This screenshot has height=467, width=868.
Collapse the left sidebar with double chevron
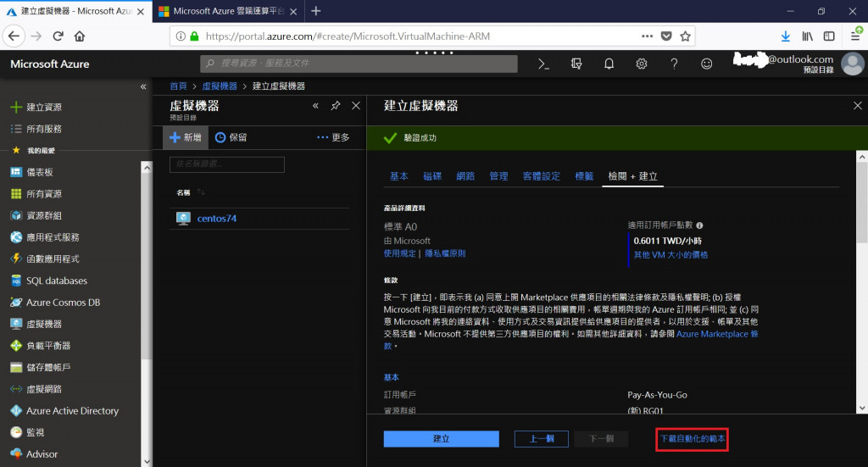(x=143, y=86)
